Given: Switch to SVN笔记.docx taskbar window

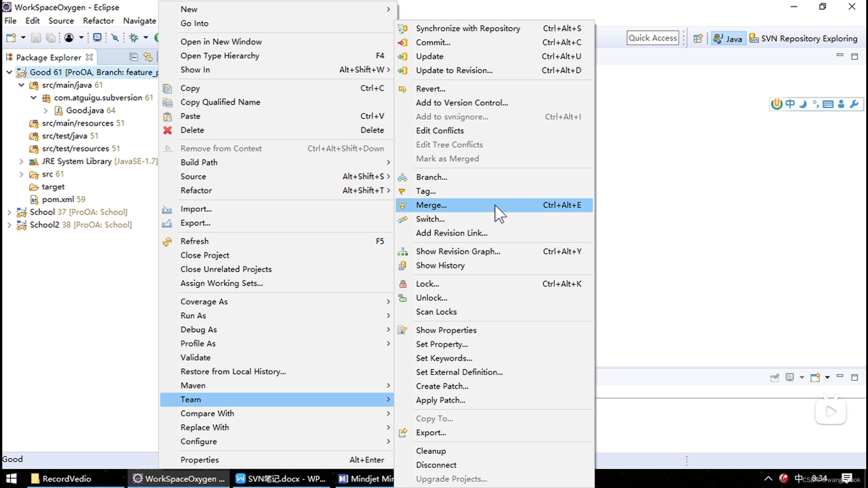Looking at the screenshot, I should 281,479.
